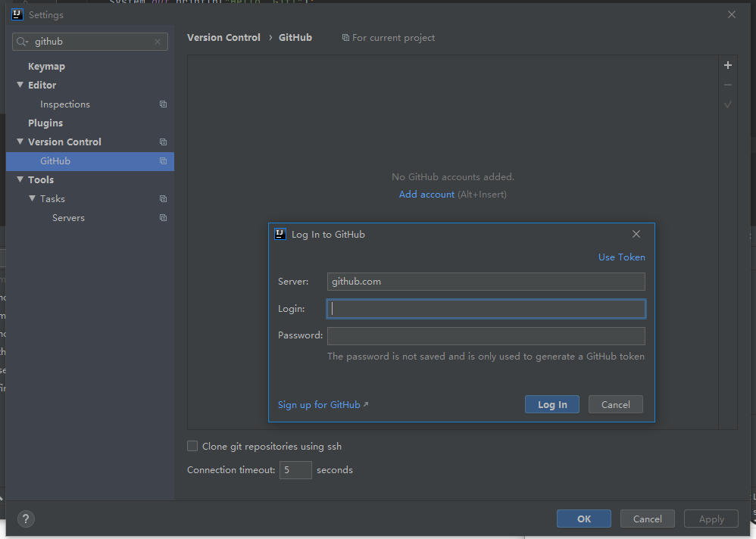Click the remove account minus icon
The image size is (756, 539).
[x=727, y=85]
